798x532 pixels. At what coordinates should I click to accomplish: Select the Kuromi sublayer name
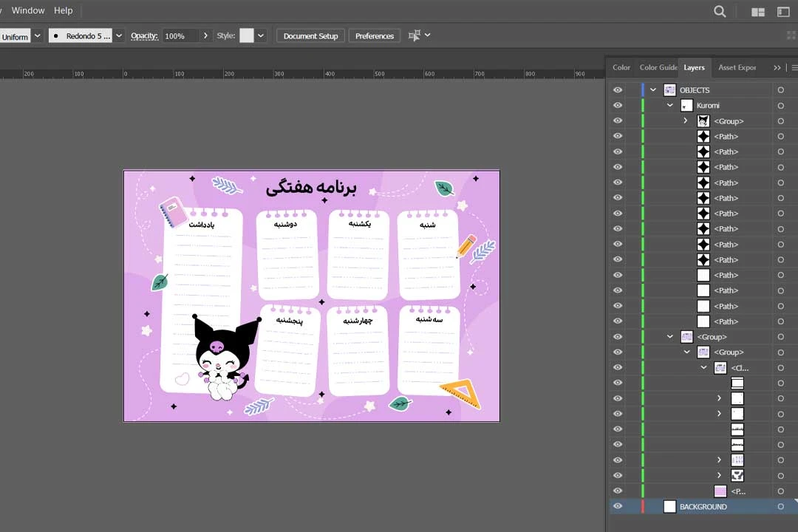[708, 106]
